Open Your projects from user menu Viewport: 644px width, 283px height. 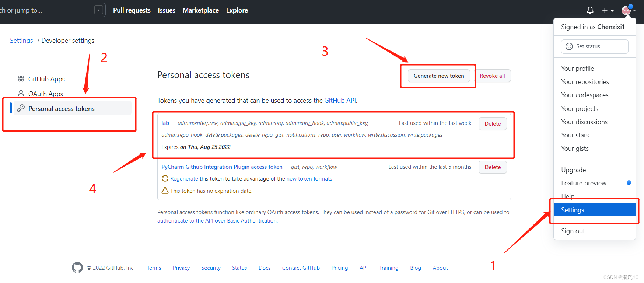580,109
